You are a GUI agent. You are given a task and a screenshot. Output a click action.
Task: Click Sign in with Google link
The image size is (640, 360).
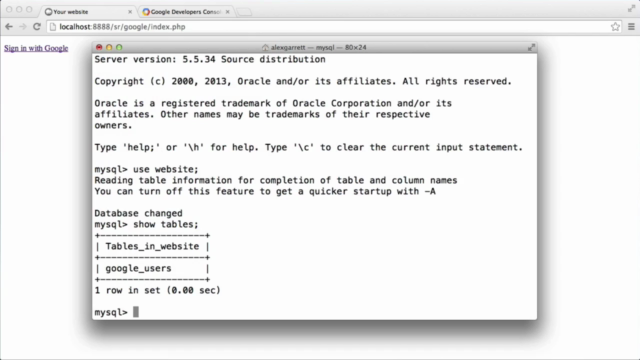click(36, 48)
